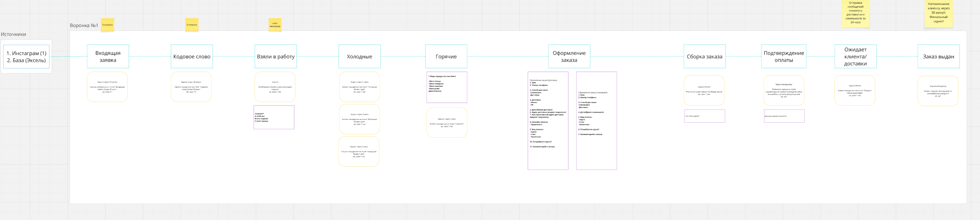Screen dimensions: 980x220
Task: Select the 'Дата рождения (контакт)' purple box
Action: 784,116
